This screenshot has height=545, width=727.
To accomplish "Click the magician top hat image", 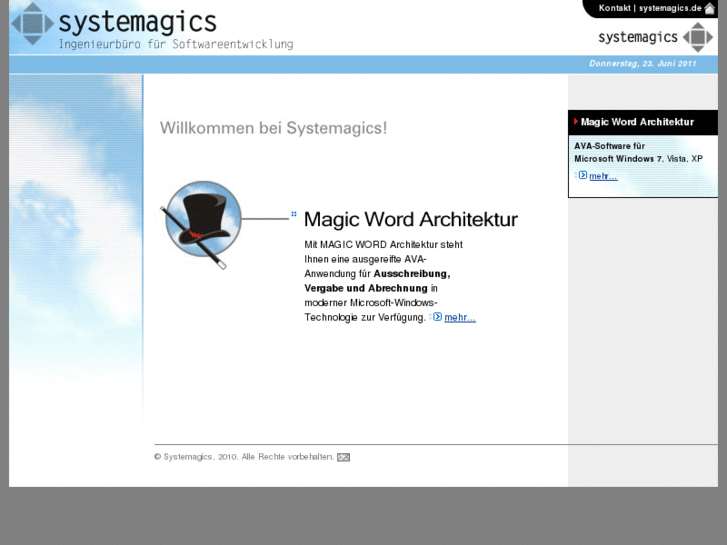I will pyautogui.click(x=201, y=224).
